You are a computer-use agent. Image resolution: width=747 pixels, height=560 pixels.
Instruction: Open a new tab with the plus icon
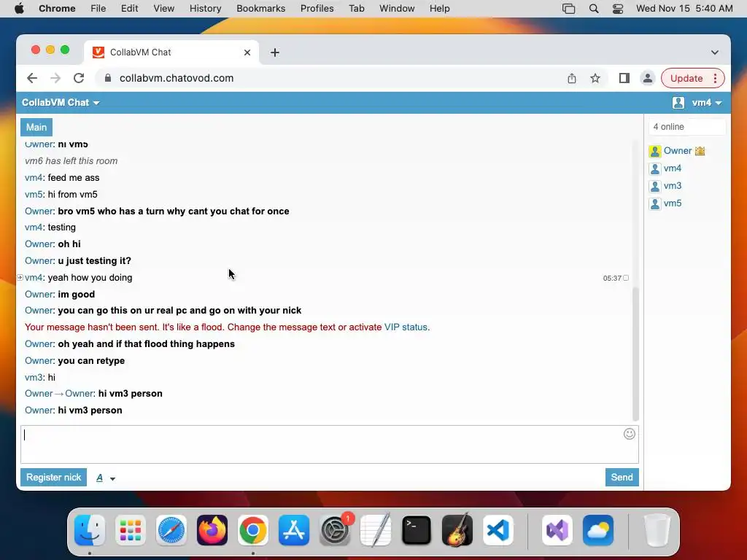click(275, 52)
